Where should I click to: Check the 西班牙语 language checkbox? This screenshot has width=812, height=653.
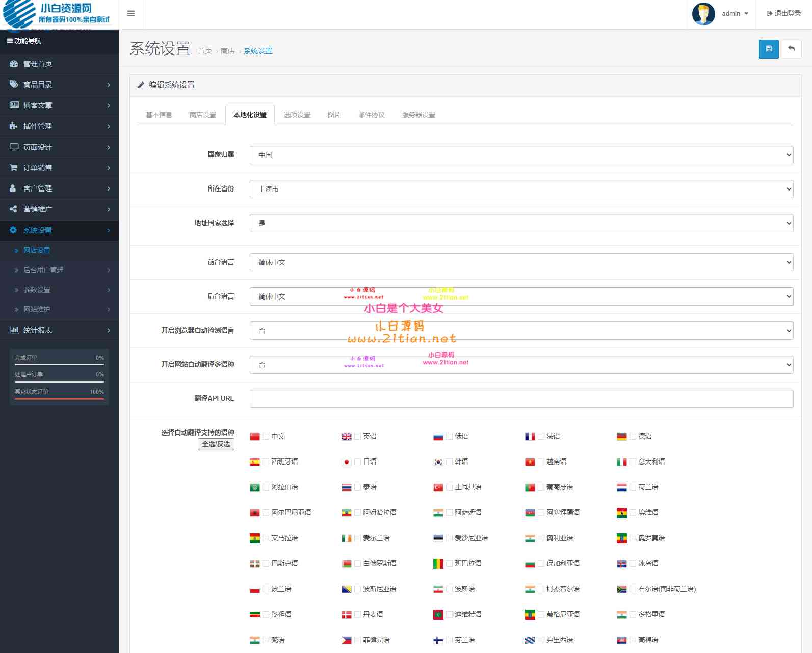266,462
